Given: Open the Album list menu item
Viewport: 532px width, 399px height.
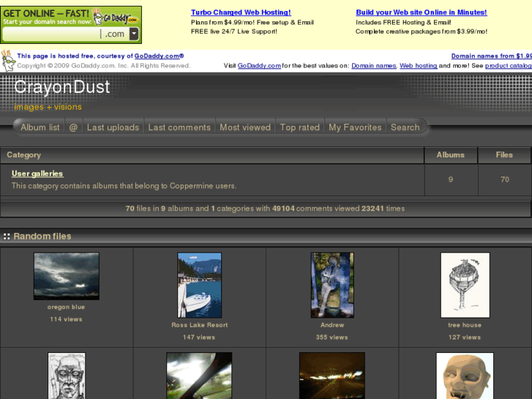Looking at the screenshot, I should click(40, 127).
